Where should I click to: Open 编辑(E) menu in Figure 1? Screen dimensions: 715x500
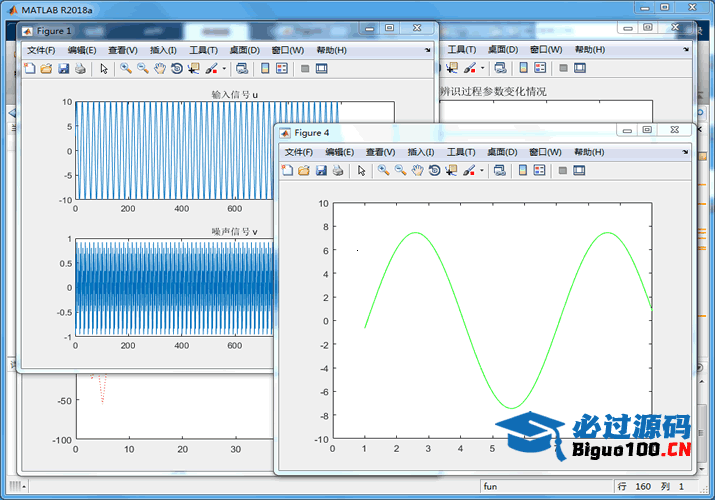click(x=82, y=50)
